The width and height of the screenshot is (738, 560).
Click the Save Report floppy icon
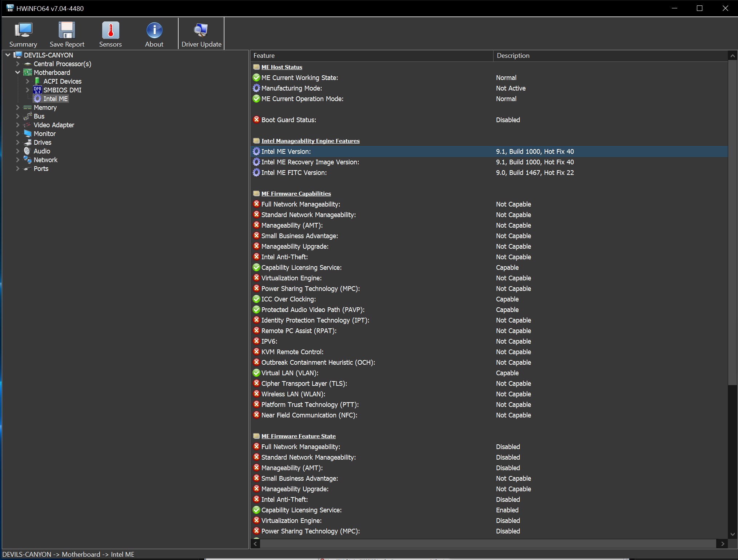coord(67,31)
